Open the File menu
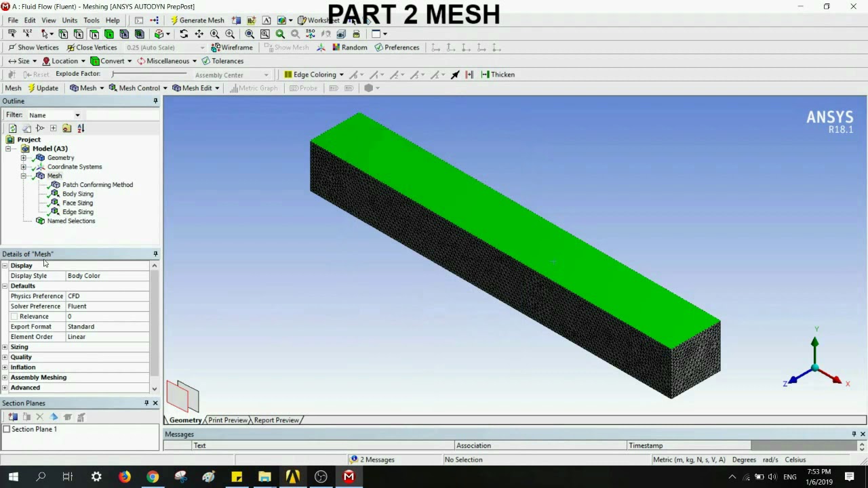 13,20
